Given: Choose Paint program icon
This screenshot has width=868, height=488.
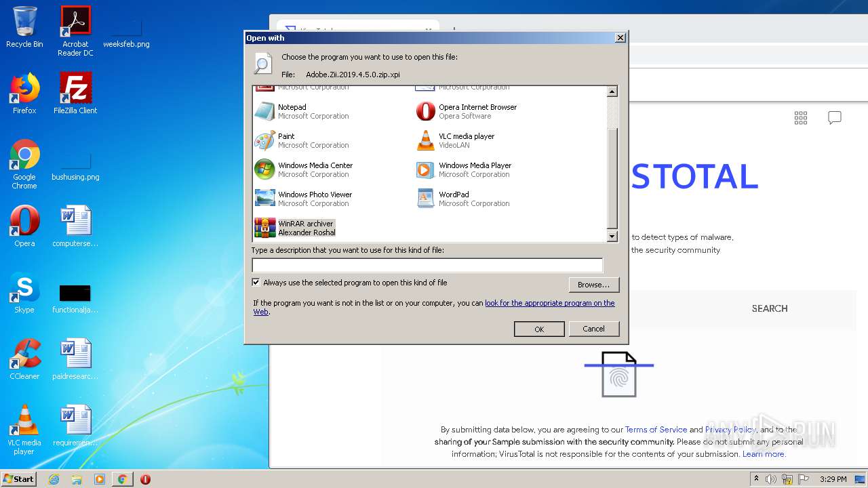Looking at the screenshot, I should (264, 140).
